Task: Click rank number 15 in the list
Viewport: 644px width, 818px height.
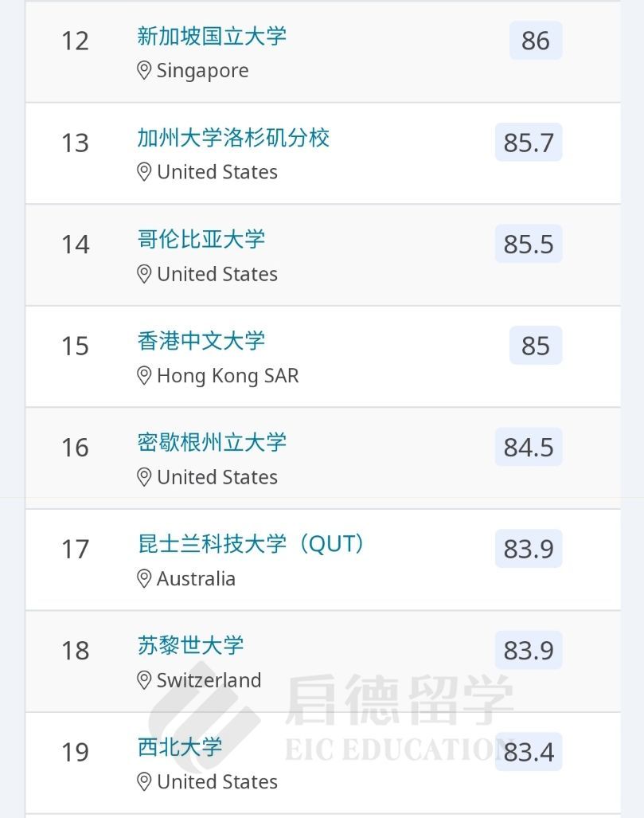Action: click(76, 346)
